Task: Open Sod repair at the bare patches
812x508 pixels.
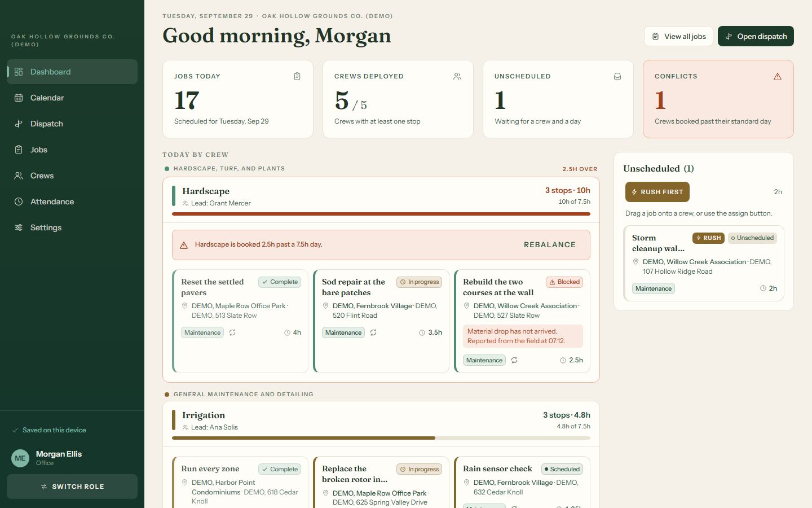Action: coord(354,287)
